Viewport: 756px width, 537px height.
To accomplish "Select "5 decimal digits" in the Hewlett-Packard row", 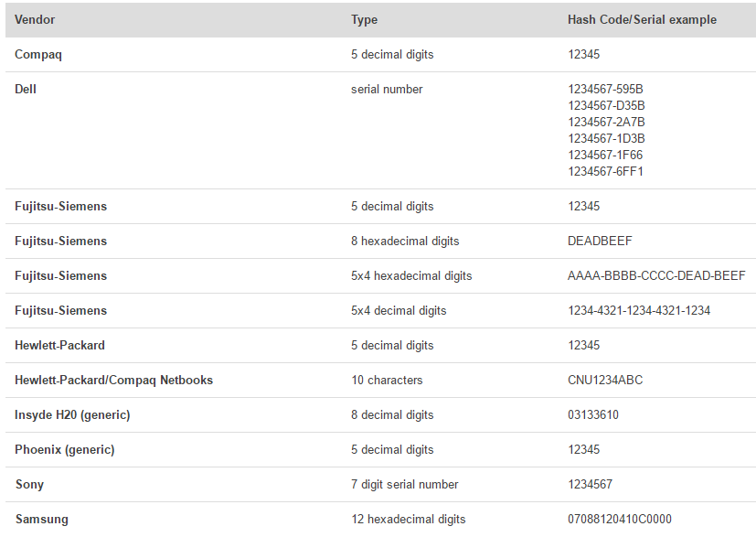I will 392,346.
